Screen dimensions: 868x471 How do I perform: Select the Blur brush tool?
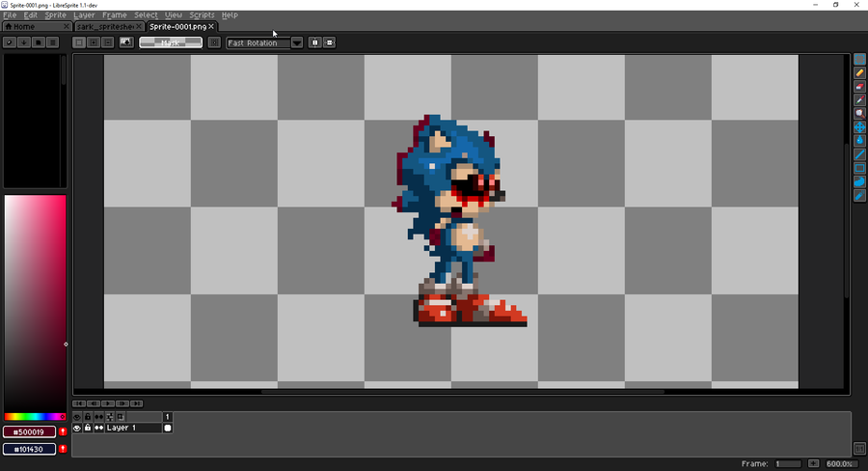pyautogui.click(x=859, y=195)
